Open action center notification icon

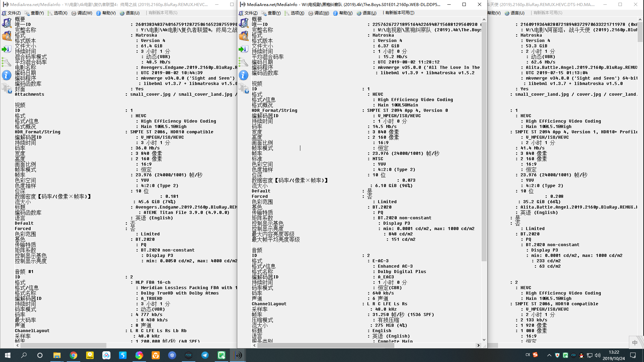pos(633,355)
